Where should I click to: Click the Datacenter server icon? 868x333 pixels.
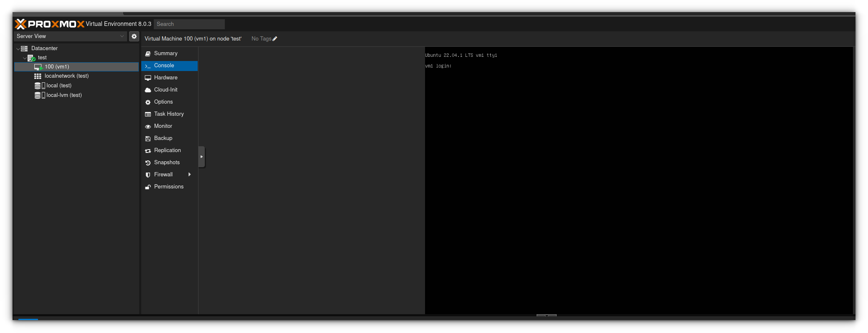click(25, 48)
